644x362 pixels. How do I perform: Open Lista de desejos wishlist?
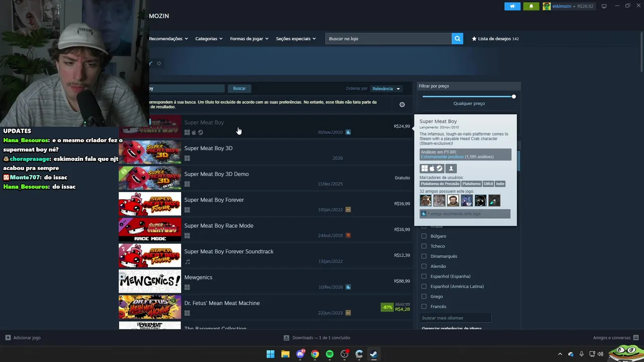(x=495, y=39)
